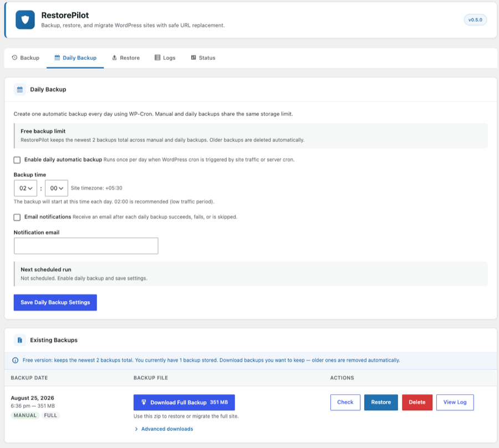Screen dimensions: 499x448
Task: Click the RestorePilot title text
Action: [x=65, y=16]
